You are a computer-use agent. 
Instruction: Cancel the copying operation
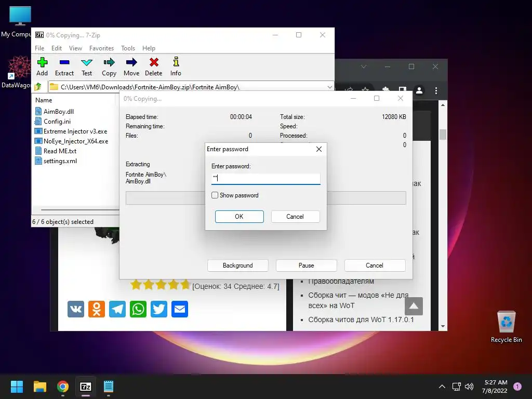[375, 265]
